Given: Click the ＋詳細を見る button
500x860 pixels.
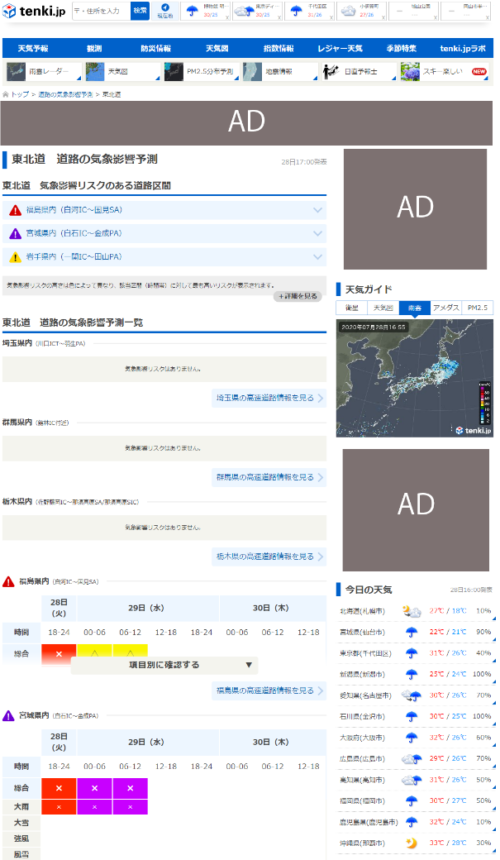Looking at the screenshot, I should (298, 296).
